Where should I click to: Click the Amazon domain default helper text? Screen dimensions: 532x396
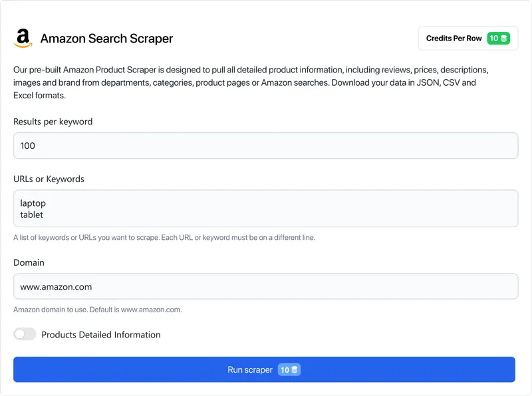click(x=97, y=310)
